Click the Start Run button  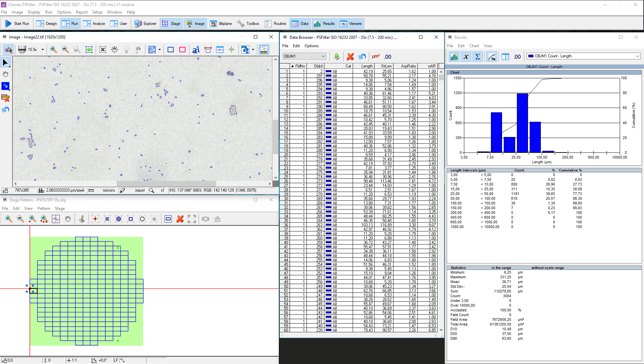(18, 24)
